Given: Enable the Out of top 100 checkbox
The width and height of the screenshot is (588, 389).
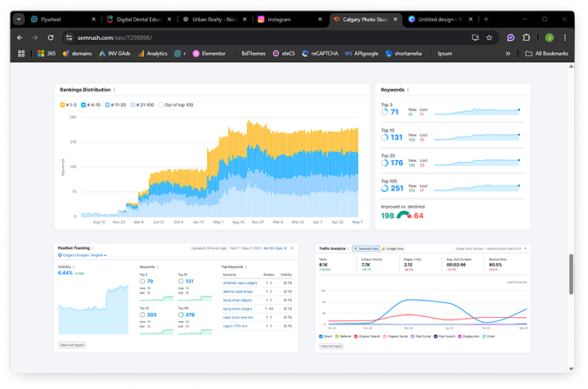Looking at the screenshot, I should point(161,105).
